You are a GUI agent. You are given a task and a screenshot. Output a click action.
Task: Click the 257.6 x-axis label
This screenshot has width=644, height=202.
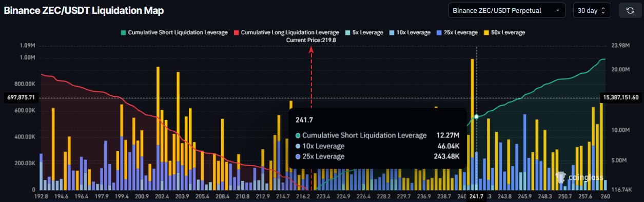[585, 196]
